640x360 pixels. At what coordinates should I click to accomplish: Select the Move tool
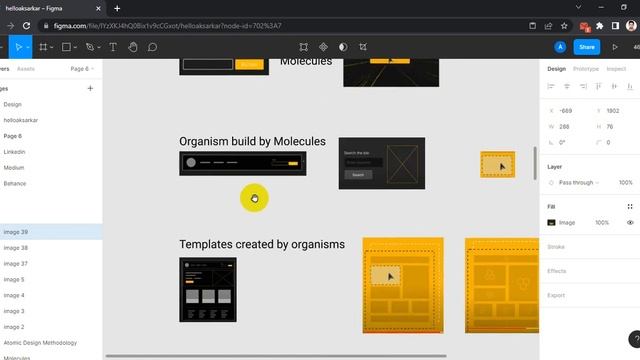(x=18, y=47)
